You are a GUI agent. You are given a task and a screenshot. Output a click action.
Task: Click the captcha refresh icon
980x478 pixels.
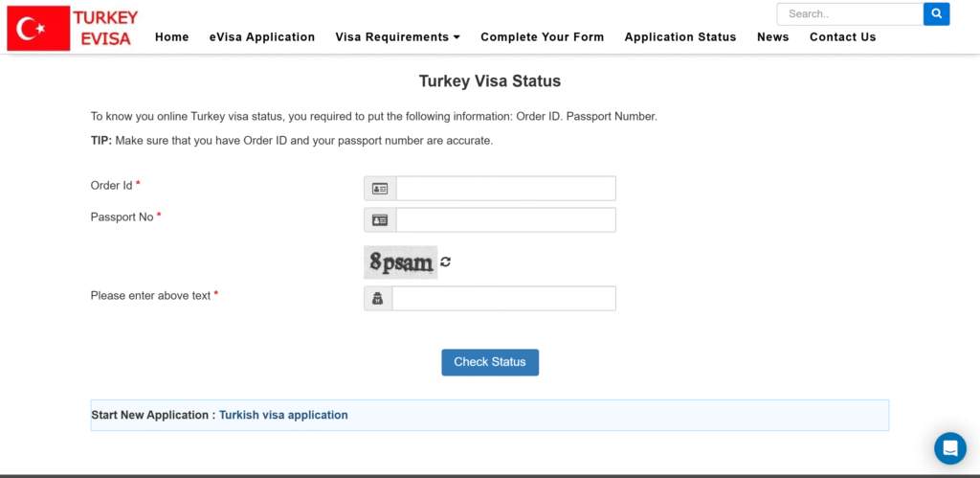coord(446,262)
